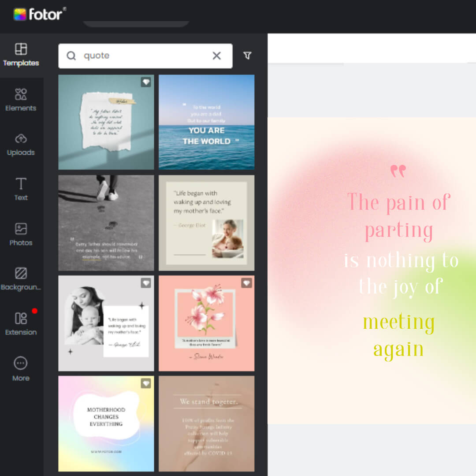Click premium diamond badge on Motherhood template
The width and height of the screenshot is (476, 476).
coord(146,383)
